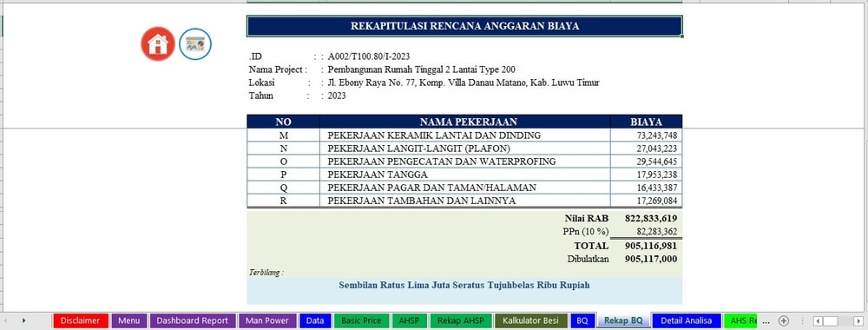Select the NAMA PEKERJAAN column header
Screen dimensions: 868x330
coord(465,122)
